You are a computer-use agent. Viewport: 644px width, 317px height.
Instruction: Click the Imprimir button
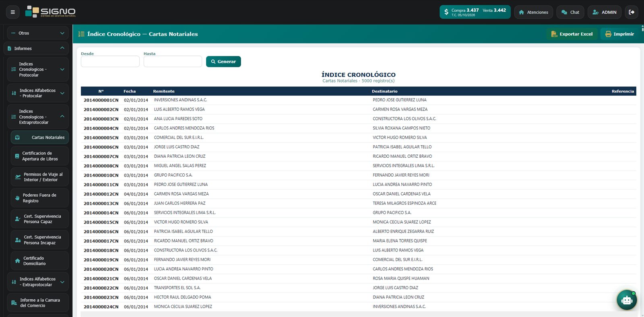619,34
